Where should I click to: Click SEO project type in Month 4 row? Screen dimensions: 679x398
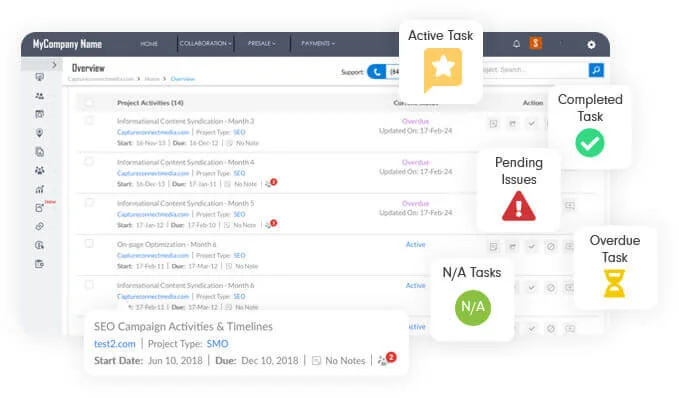pos(239,173)
